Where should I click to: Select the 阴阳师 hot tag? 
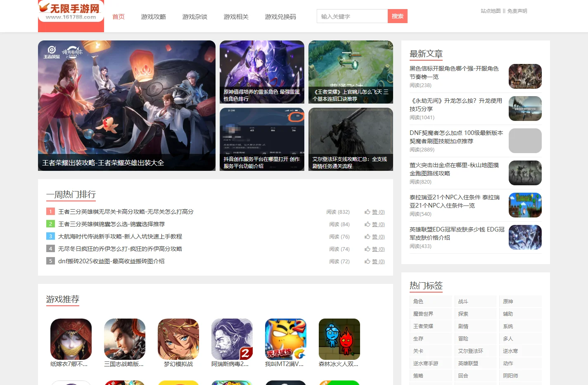click(521, 376)
